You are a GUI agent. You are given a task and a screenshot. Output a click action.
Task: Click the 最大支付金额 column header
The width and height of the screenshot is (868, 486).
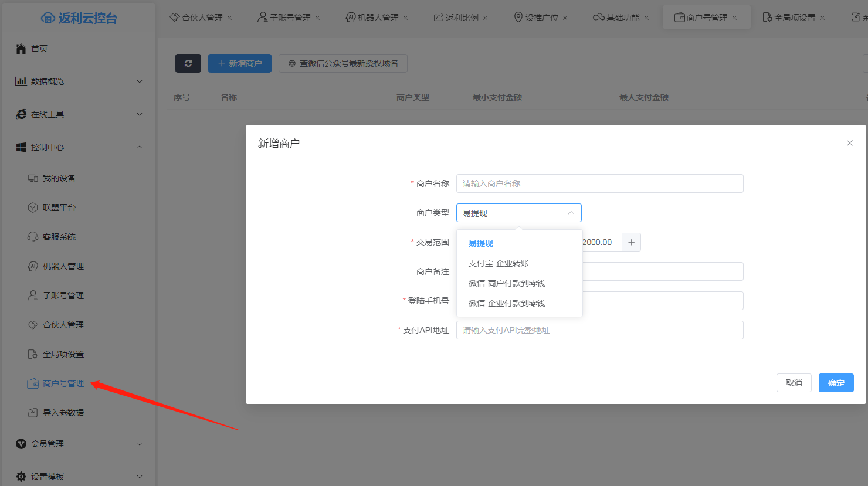click(x=644, y=97)
